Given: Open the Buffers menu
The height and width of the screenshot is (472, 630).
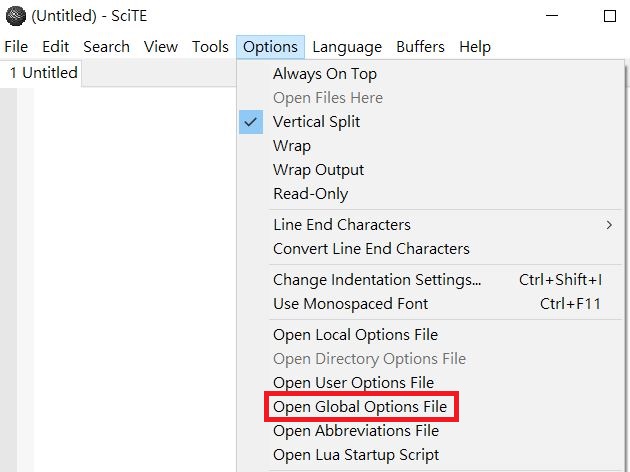Looking at the screenshot, I should (420, 47).
